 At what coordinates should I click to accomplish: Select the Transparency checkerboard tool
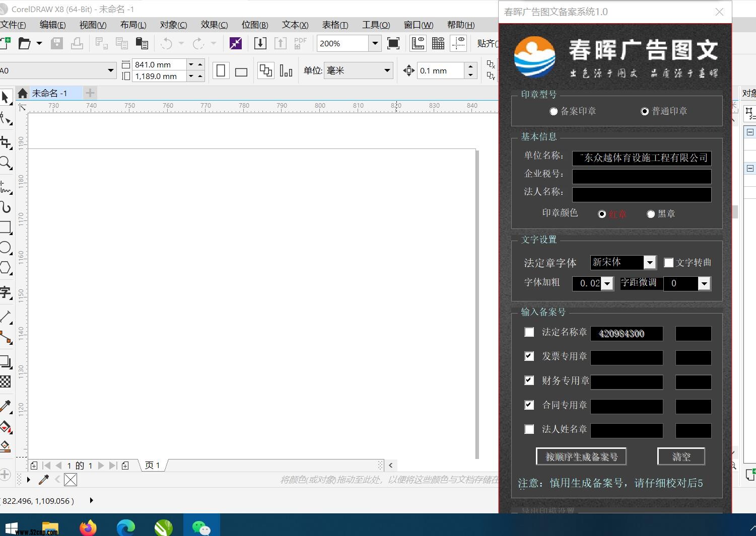pos(6,381)
